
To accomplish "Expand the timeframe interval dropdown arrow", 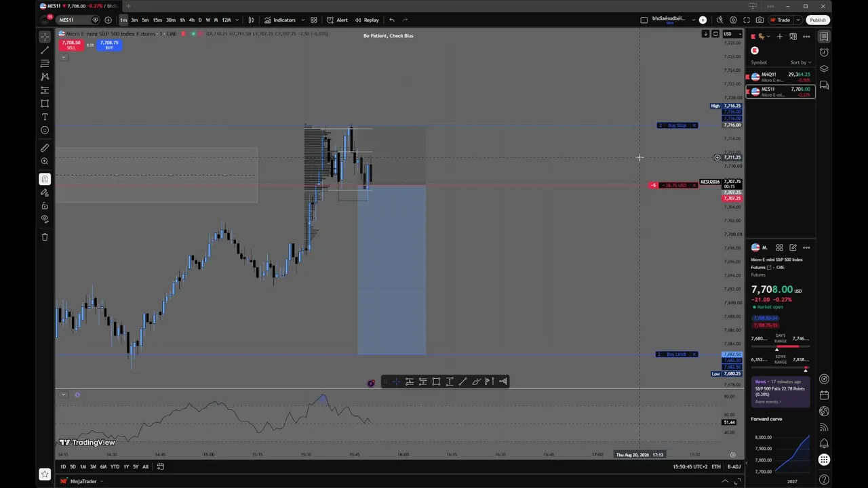I will pyautogui.click(x=237, y=20).
